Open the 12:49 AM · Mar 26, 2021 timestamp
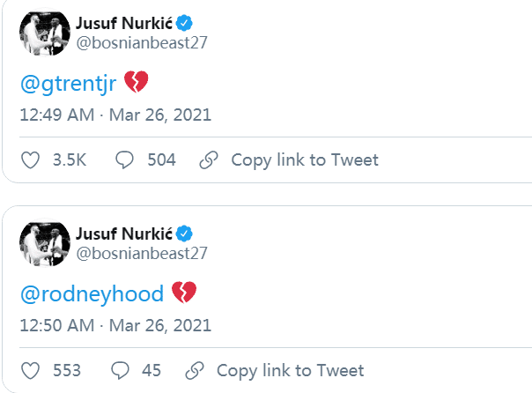Screen dimensions: 532x393 point(115,115)
